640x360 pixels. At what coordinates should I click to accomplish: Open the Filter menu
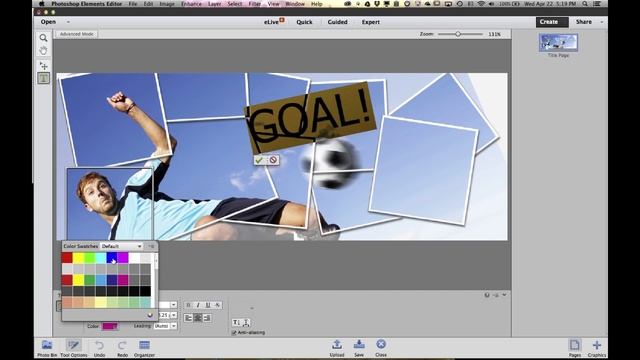click(x=255, y=4)
